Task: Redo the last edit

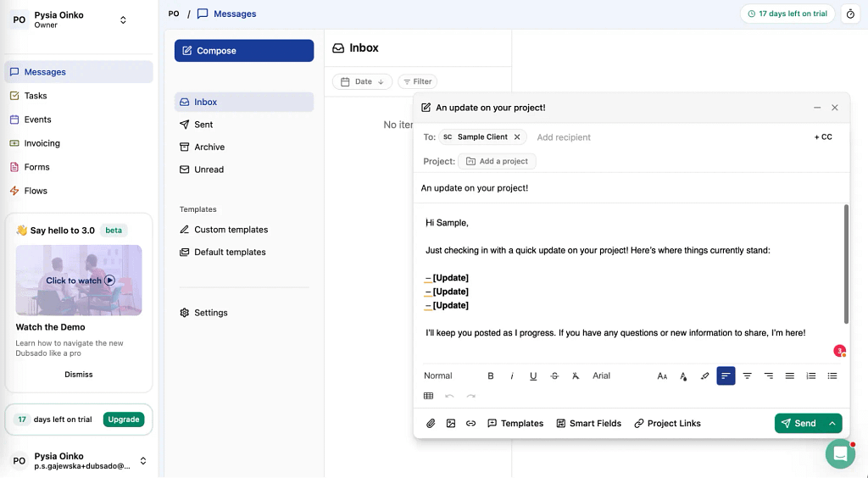Action: point(470,396)
